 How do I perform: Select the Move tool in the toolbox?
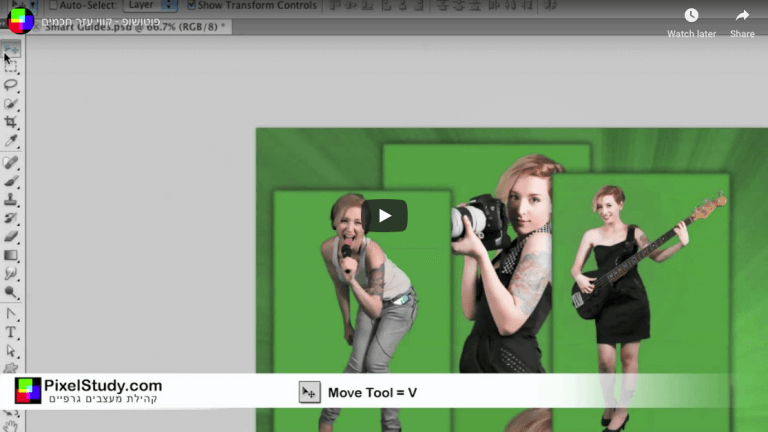(x=11, y=49)
